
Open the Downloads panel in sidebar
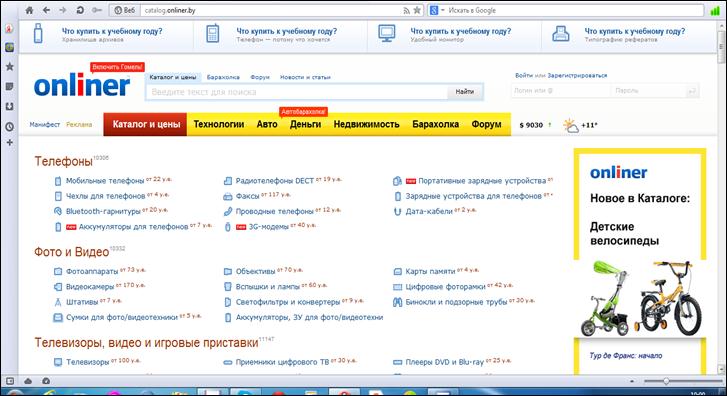(9, 106)
